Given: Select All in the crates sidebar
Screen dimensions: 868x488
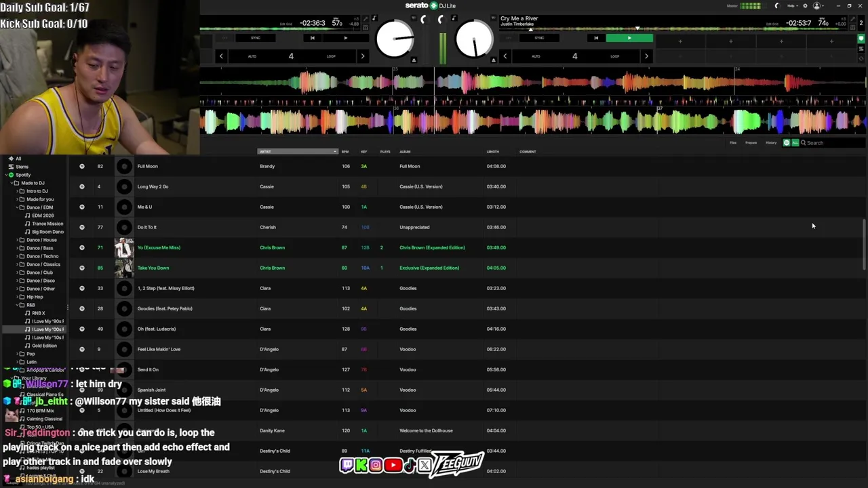Looking at the screenshot, I should 18,159.
